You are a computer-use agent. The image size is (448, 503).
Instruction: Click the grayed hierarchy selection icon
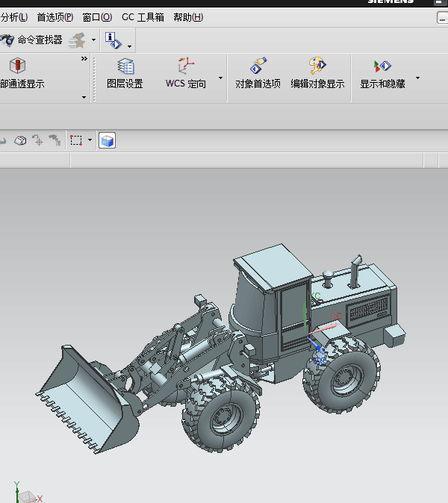[x=55, y=140]
